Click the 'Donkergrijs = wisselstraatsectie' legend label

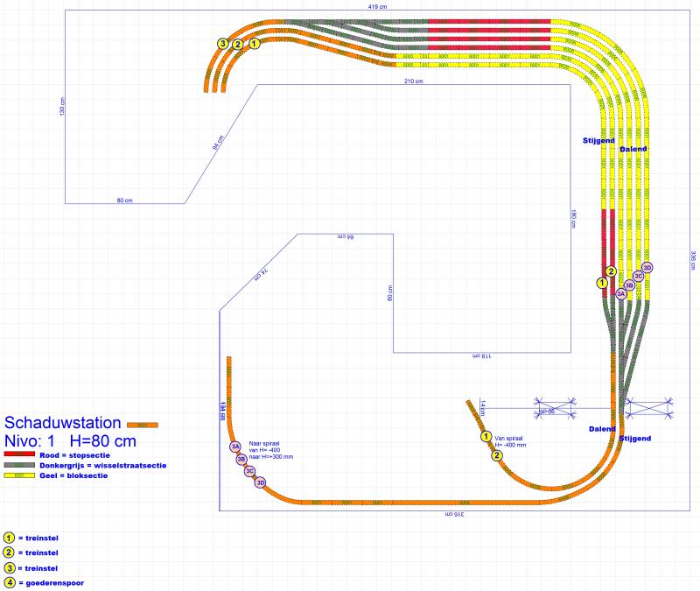point(102,466)
